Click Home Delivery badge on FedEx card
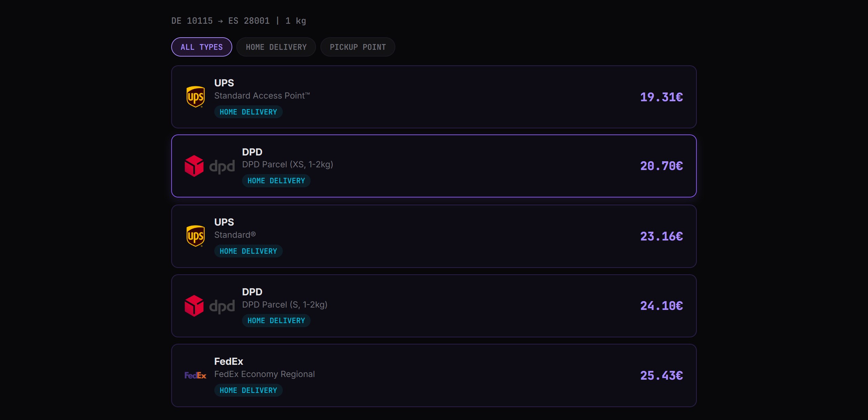Screen dimensions: 868x420 pos(248,390)
